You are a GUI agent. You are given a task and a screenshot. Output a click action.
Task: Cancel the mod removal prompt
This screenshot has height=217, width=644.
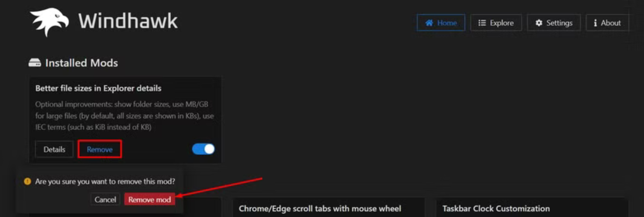(105, 200)
